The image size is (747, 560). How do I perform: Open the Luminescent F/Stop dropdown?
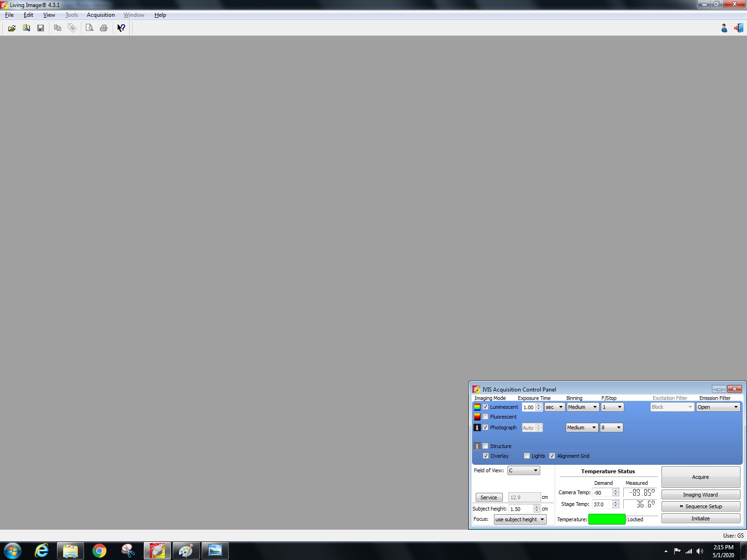click(x=612, y=407)
